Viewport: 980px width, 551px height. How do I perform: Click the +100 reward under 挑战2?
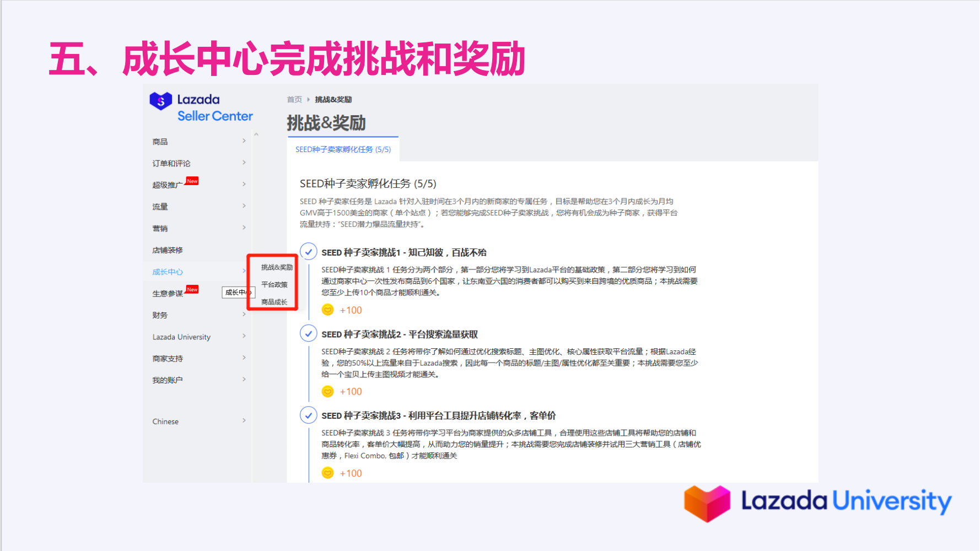351,392
